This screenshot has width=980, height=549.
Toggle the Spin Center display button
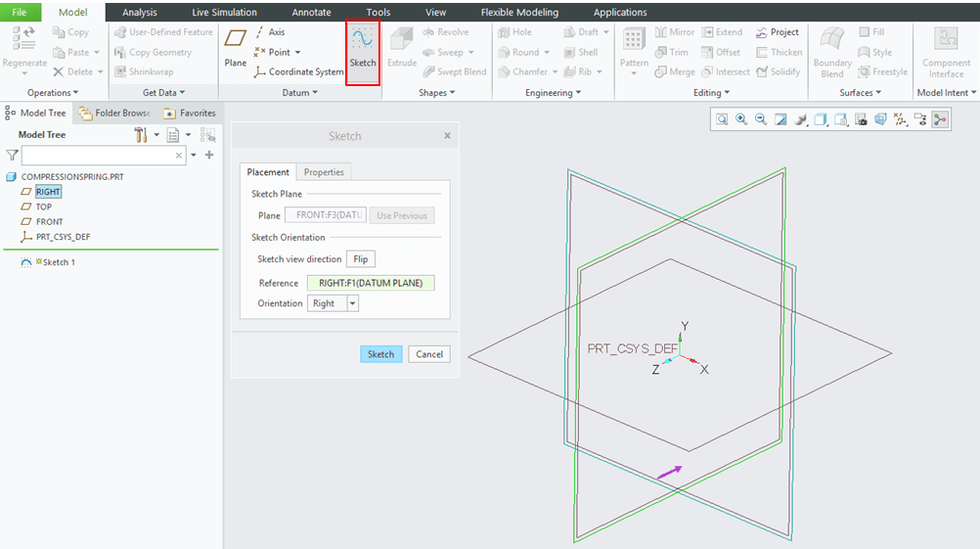(x=939, y=119)
